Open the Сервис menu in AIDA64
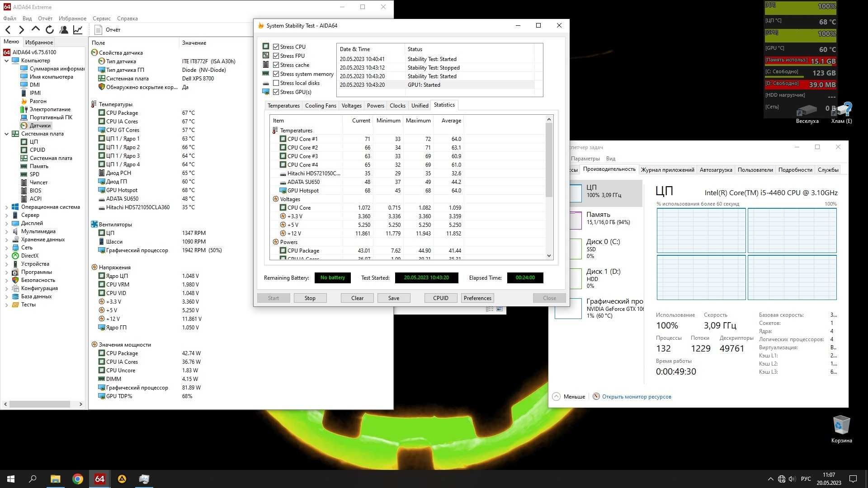Viewport: 868px width, 488px height. (x=101, y=19)
